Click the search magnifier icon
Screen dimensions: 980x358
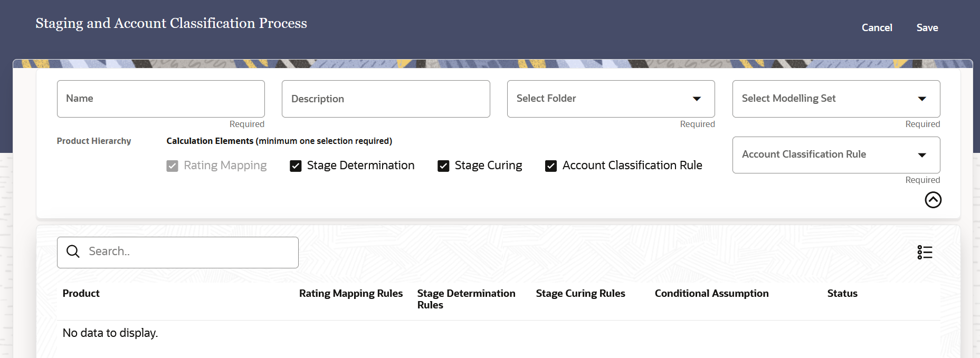coord(73,251)
